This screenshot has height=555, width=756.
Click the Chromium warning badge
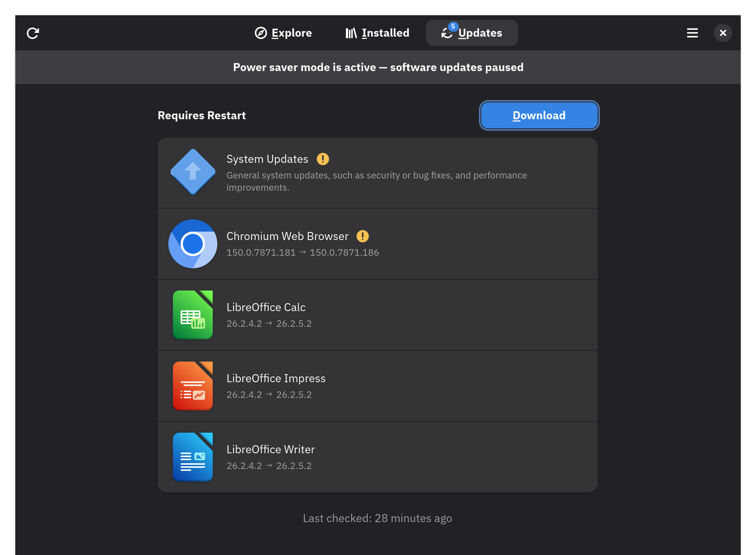tap(363, 236)
